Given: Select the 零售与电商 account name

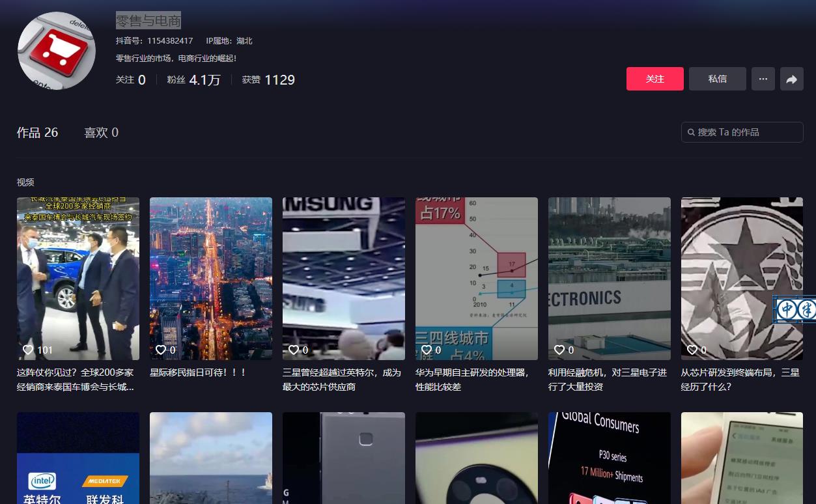Looking at the screenshot, I should point(148,21).
